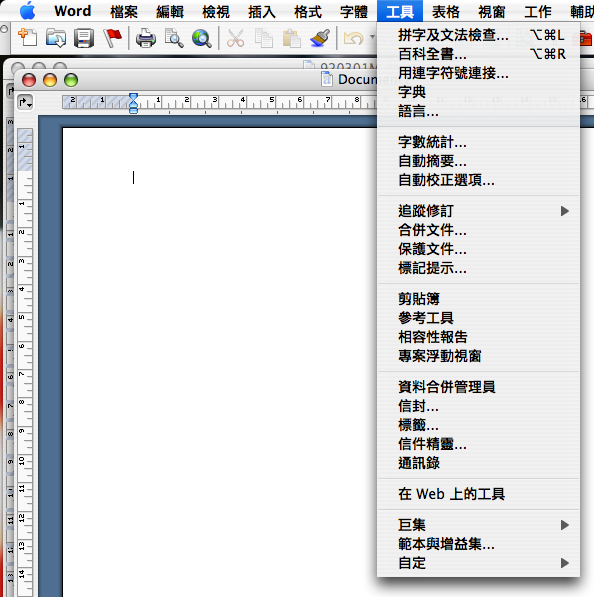Select 信件精靈... menu item

(x=478, y=444)
